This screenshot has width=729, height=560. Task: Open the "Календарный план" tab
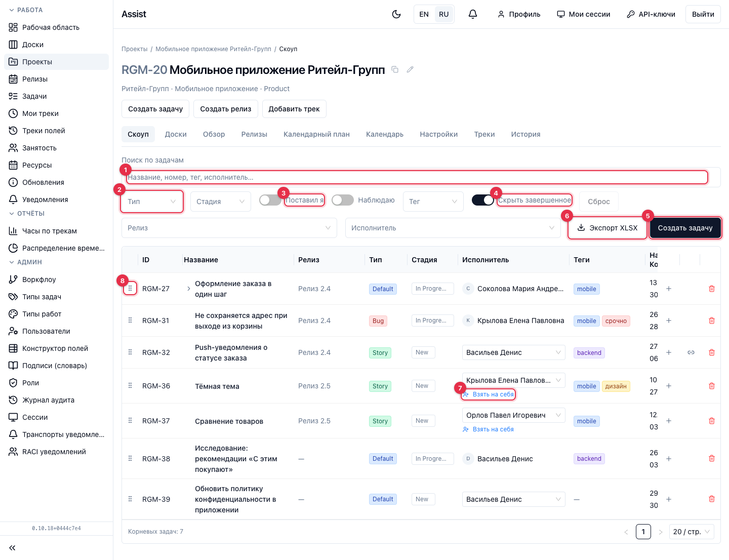click(316, 134)
